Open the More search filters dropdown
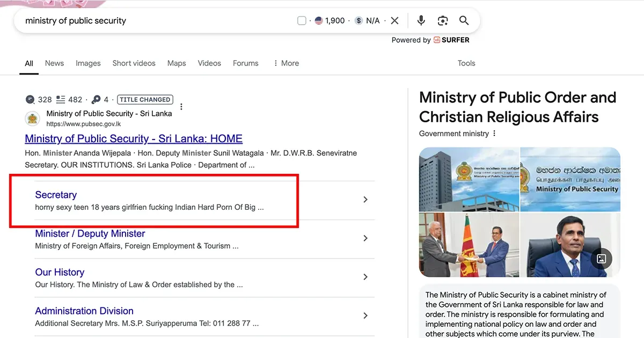The width and height of the screenshot is (644, 338). (286, 63)
